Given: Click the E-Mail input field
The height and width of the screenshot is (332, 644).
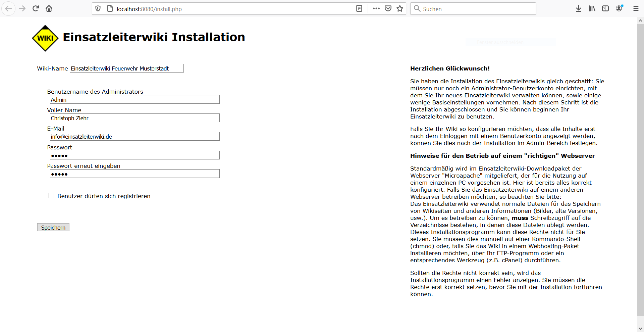Looking at the screenshot, I should [135, 137].
